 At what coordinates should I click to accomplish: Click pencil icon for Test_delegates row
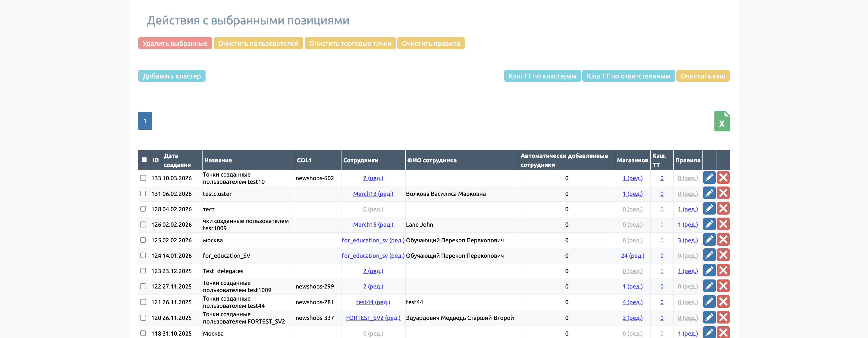tap(709, 270)
